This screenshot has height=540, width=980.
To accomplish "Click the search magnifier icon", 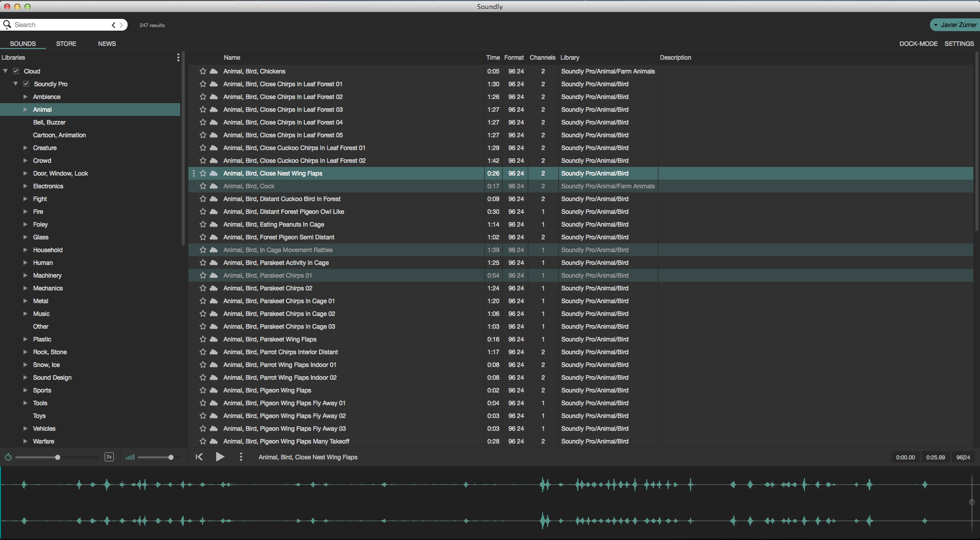I will [7, 24].
